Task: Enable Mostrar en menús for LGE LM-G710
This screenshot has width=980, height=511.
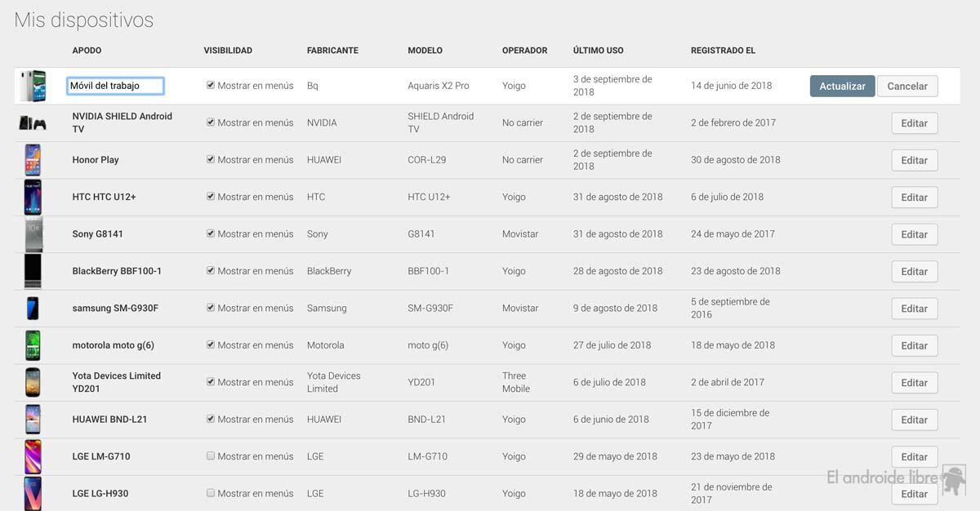Action: (211, 456)
